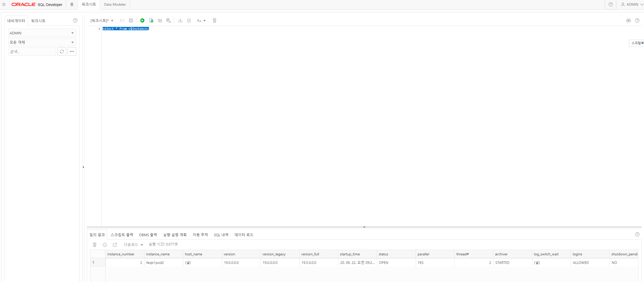Collapse the navigator panel with the left arrow
This screenshot has height=282, width=644.
point(83,167)
